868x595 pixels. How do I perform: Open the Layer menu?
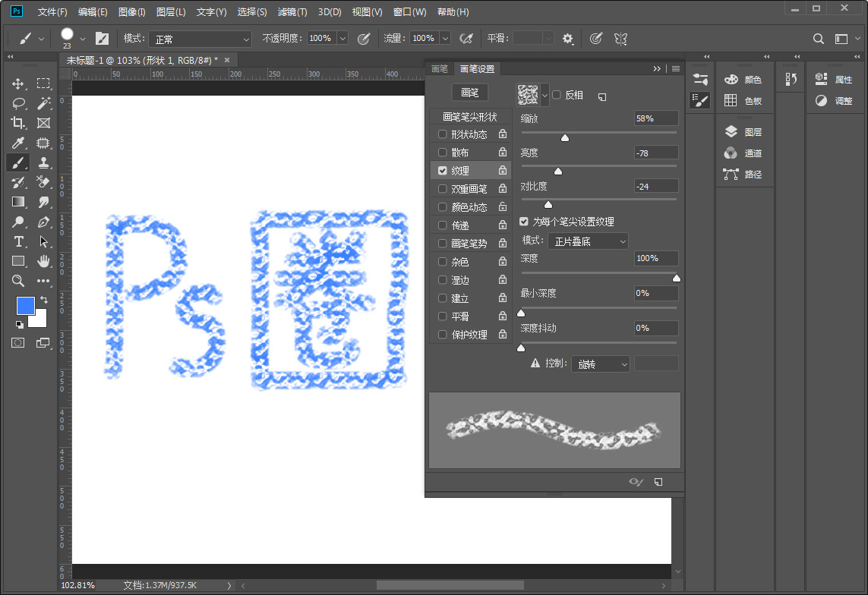coord(171,11)
